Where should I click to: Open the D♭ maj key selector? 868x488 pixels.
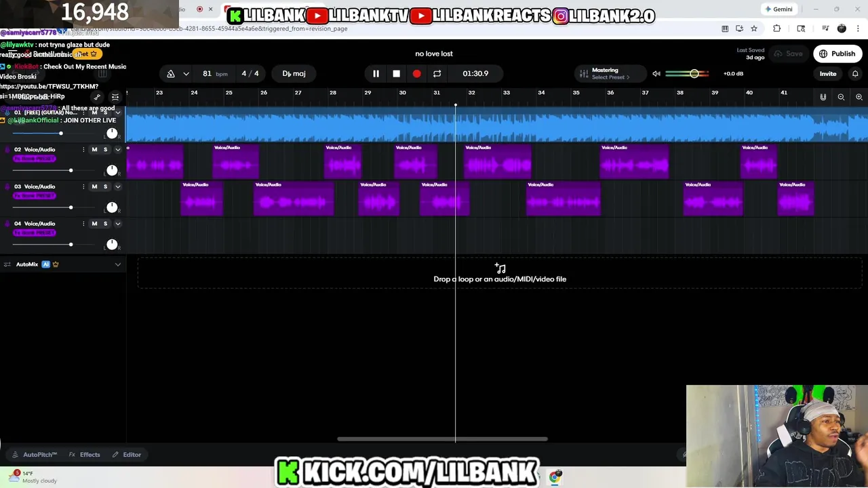[x=294, y=74]
